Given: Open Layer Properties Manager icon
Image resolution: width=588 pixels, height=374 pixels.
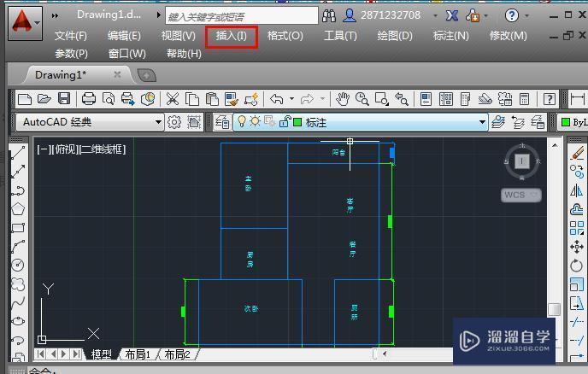Looking at the screenshot, I should click(x=222, y=122).
